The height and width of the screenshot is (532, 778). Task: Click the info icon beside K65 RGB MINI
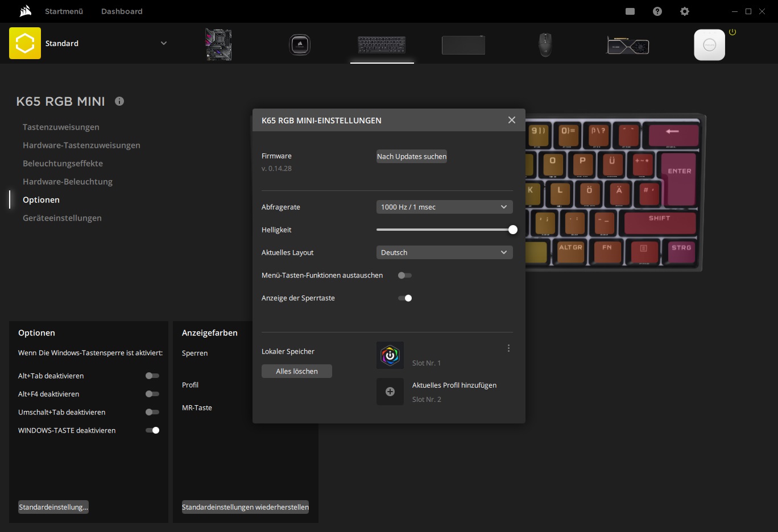[119, 101]
